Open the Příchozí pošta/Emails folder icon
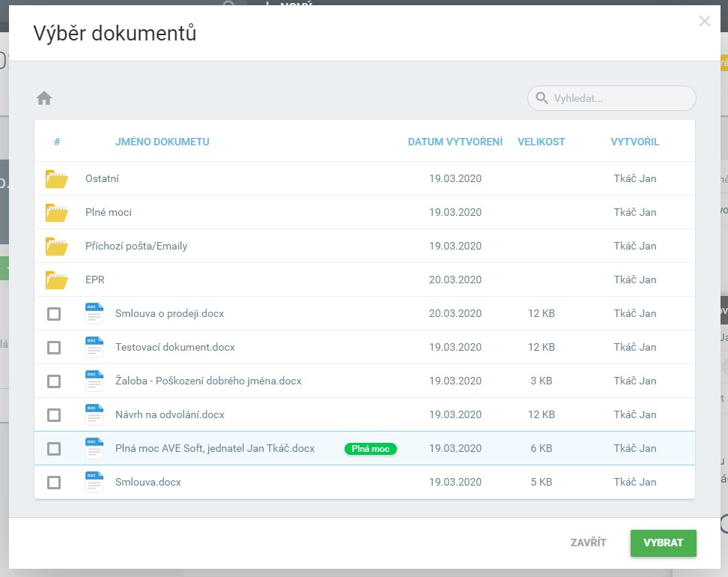Viewport: 728px width, 577px height. pos(56,247)
